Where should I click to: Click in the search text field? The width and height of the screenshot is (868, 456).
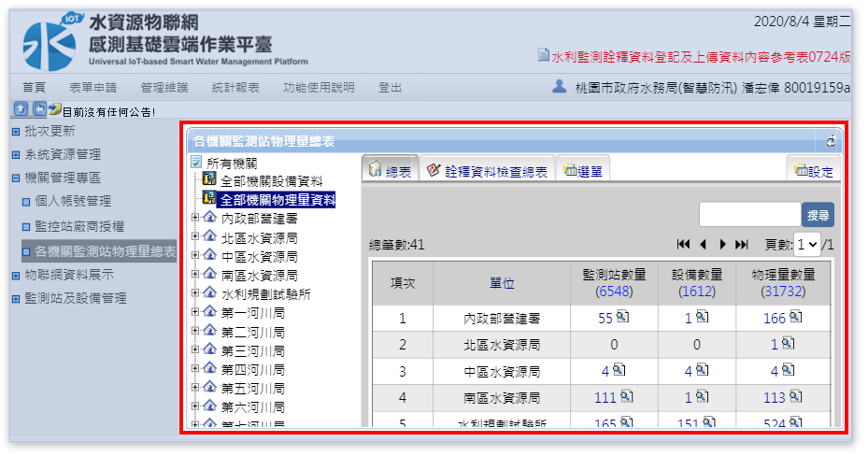[750, 215]
